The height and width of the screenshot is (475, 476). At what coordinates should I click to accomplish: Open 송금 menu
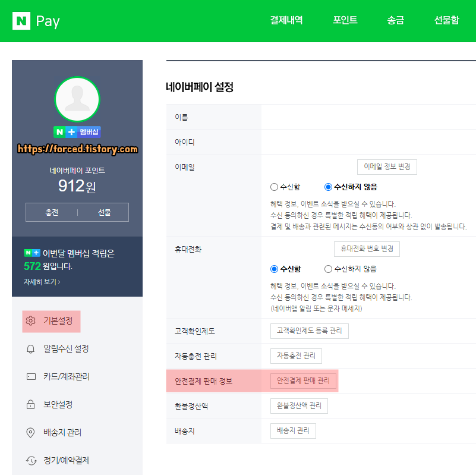click(395, 20)
